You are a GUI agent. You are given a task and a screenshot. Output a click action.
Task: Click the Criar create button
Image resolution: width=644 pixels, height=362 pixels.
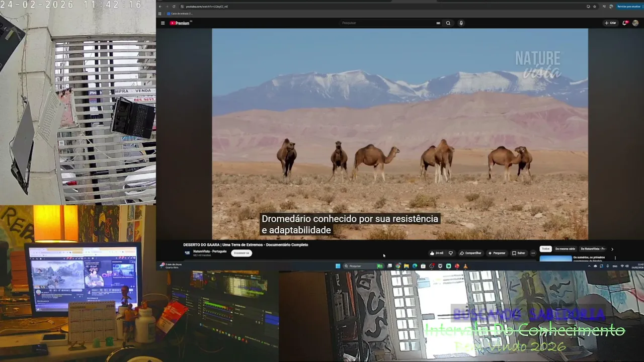610,23
